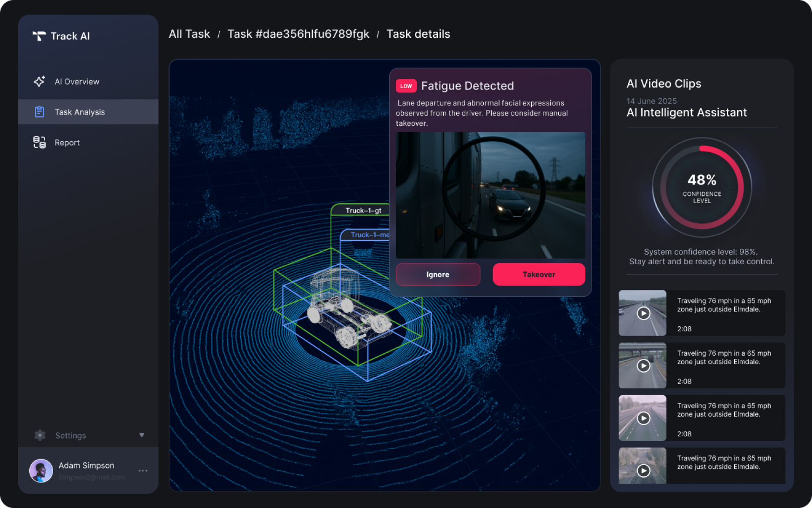
Task: Click the AI Video Clips heading
Action: click(x=663, y=84)
